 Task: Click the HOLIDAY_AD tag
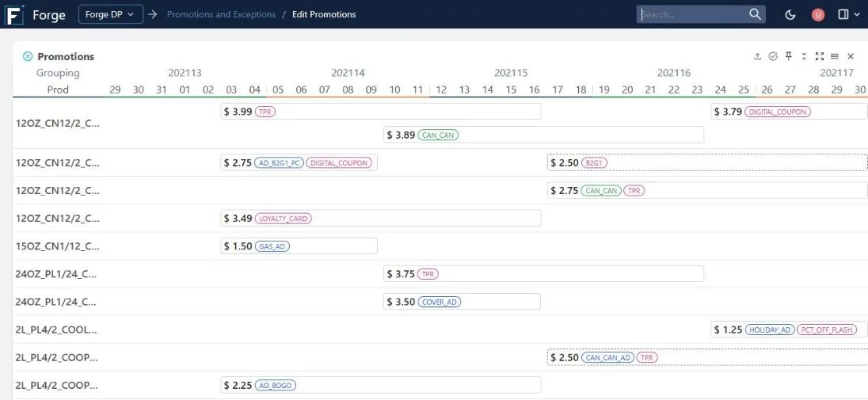(x=770, y=330)
